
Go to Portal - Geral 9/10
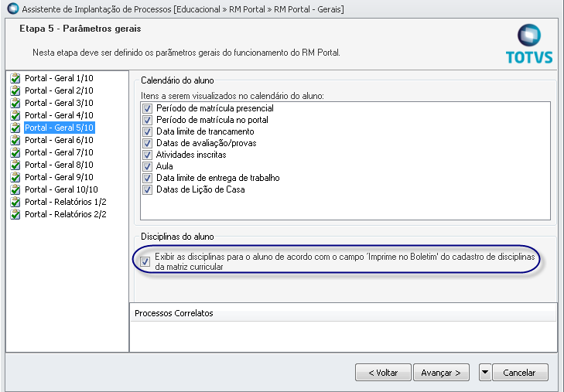59,178
